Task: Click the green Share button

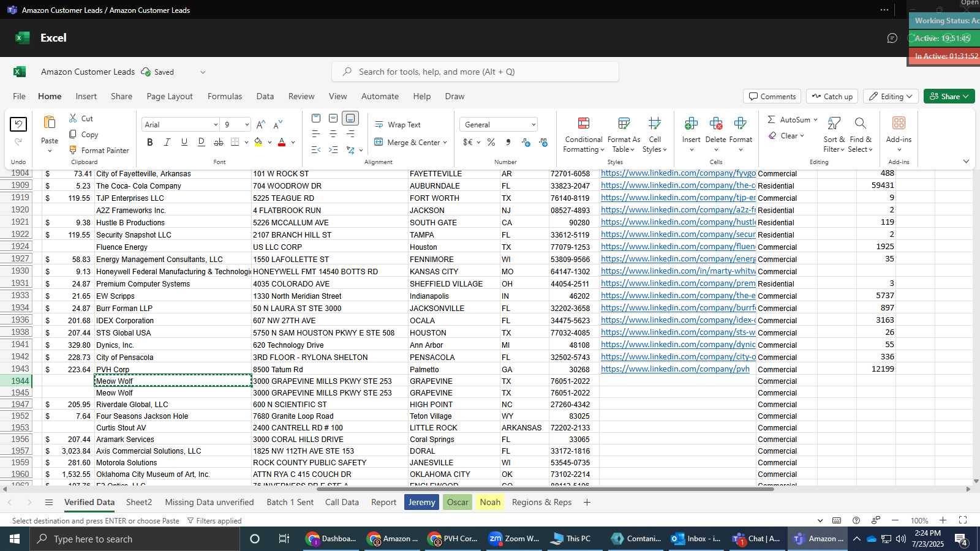Action: [x=949, y=96]
